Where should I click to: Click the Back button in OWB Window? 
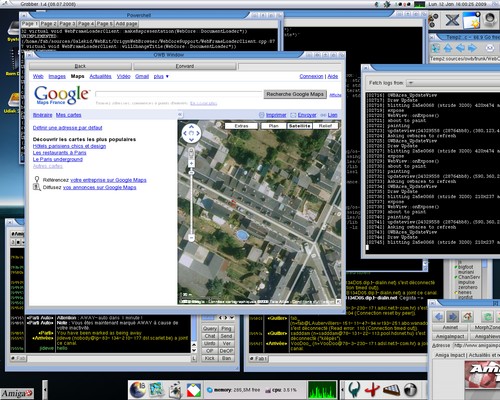point(80,66)
